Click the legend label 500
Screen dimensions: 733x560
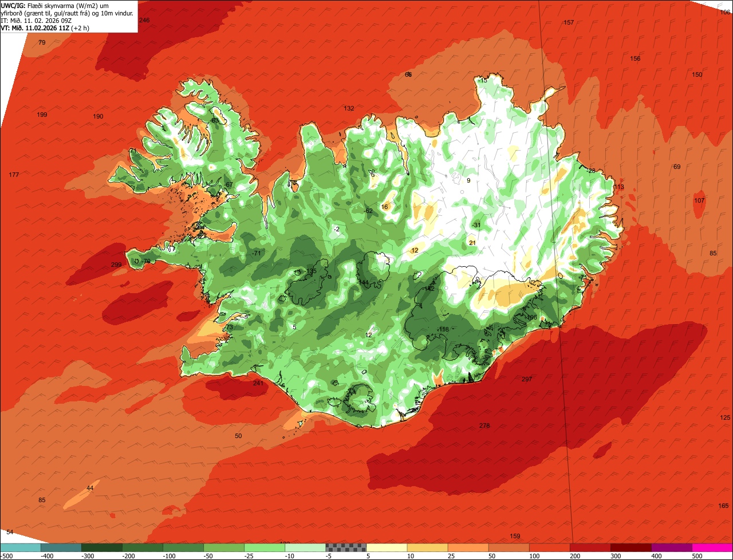click(697, 556)
